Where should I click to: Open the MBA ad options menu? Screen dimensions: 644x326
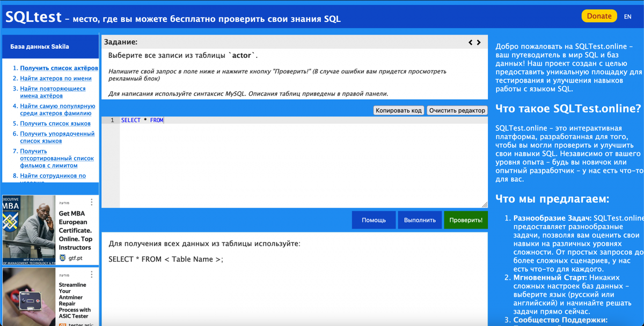(92, 202)
